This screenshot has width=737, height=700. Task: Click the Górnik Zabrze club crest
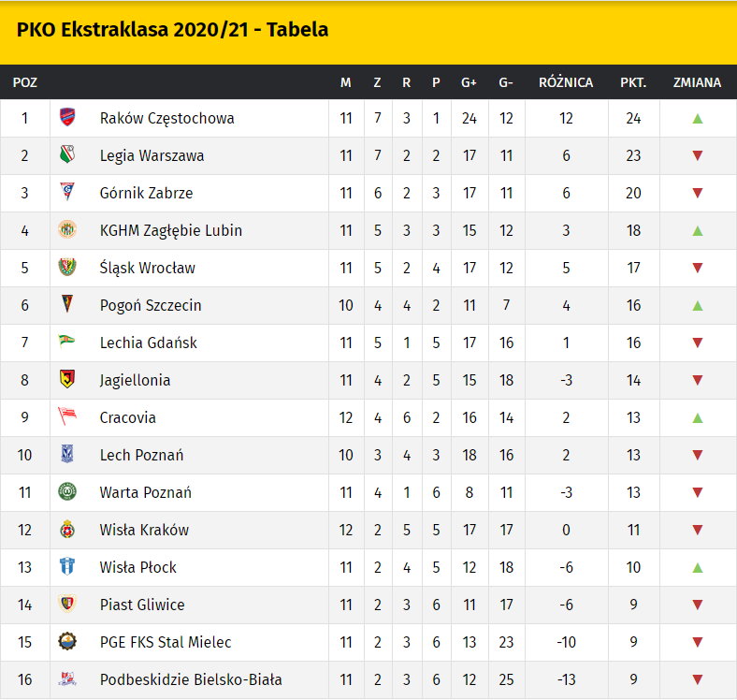(67, 193)
